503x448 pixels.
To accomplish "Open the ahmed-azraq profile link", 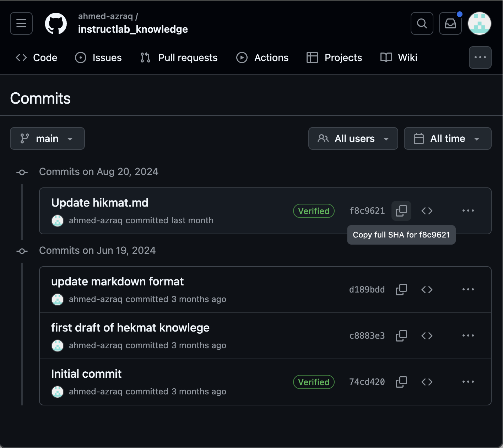I will pyautogui.click(x=107, y=16).
